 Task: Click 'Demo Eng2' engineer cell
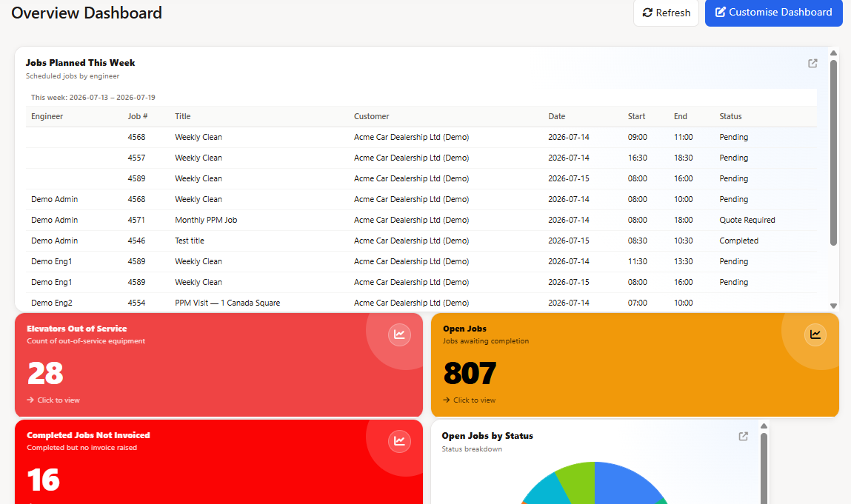52,303
